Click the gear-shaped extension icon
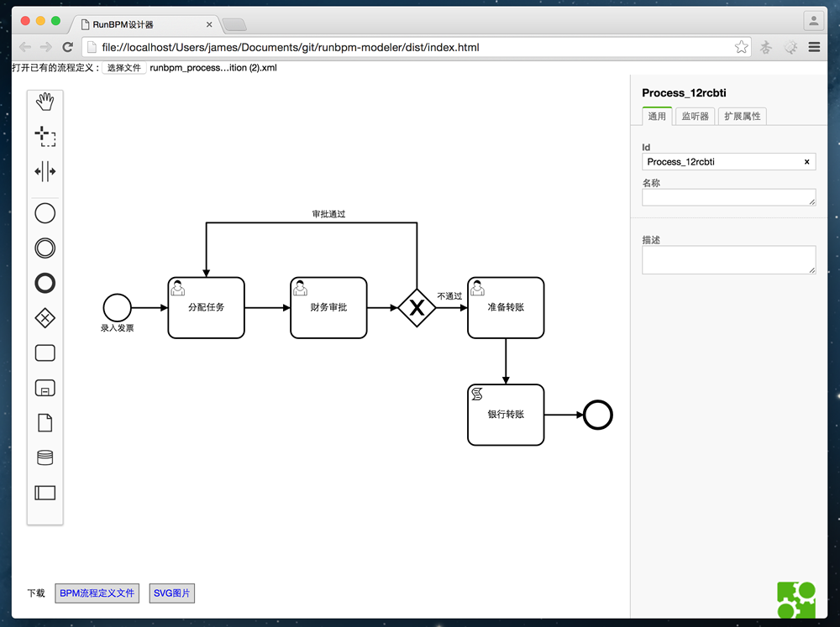840x627 pixels. point(790,47)
